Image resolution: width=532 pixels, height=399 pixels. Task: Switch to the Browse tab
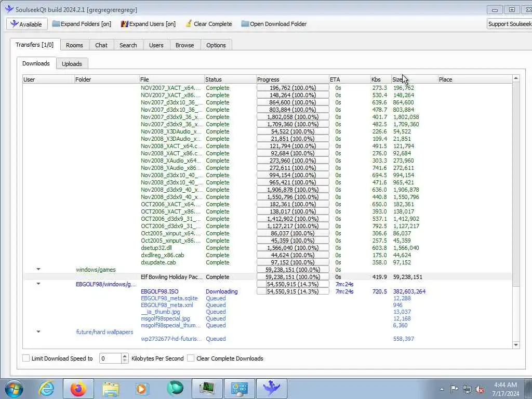(184, 45)
